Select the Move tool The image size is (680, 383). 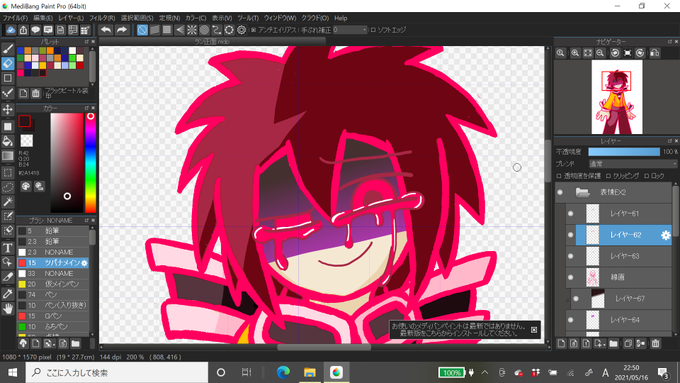(x=8, y=109)
